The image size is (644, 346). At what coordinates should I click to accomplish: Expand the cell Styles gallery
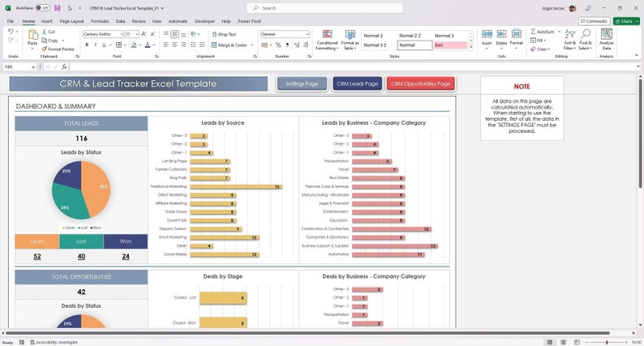pos(471,47)
